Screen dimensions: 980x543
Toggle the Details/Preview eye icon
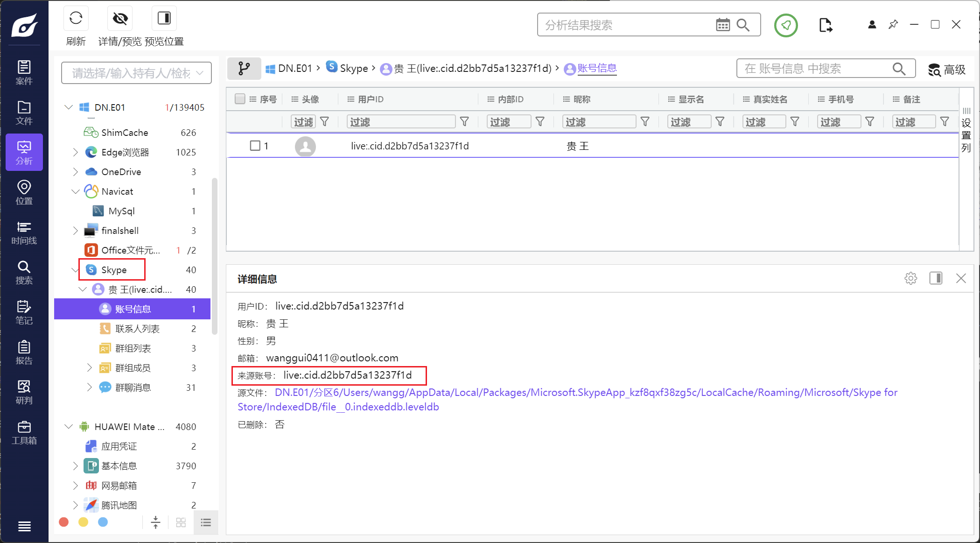[x=120, y=19]
